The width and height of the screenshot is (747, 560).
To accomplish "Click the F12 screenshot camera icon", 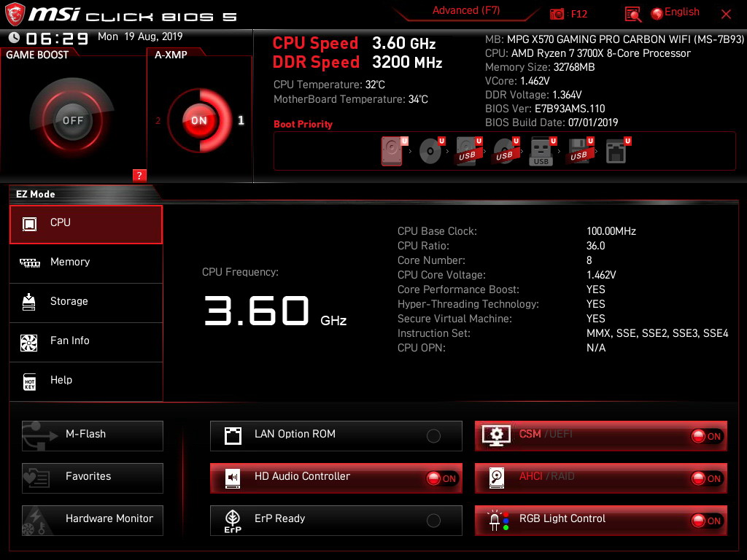I will tap(557, 14).
